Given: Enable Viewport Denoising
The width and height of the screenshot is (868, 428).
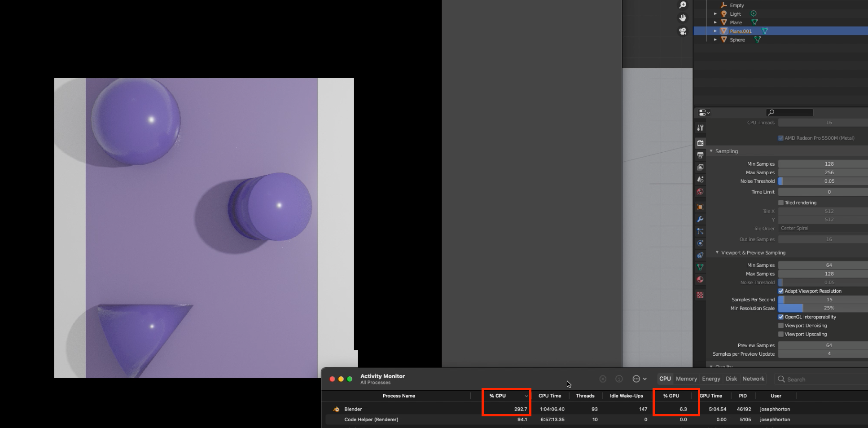Looking at the screenshot, I should tap(781, 325).
